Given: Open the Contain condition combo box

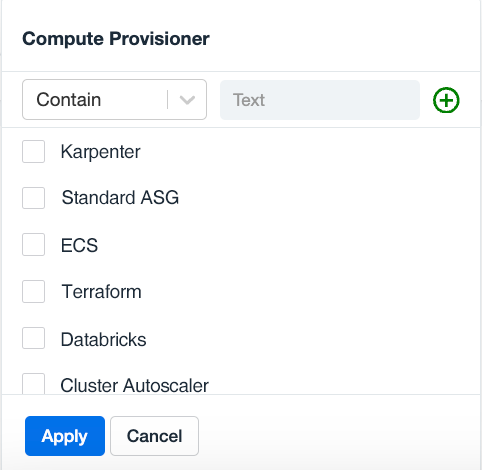Looking at the screenshot, I should 114,99.
